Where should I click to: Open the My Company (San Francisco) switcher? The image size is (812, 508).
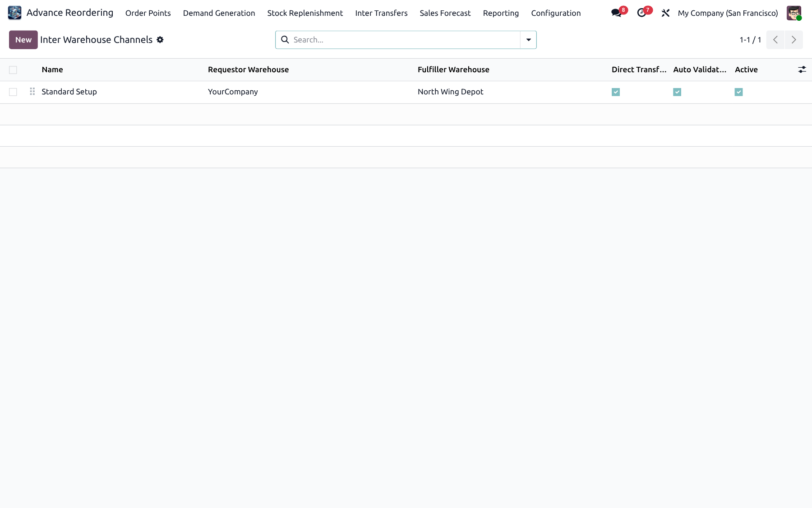[728, 13]
